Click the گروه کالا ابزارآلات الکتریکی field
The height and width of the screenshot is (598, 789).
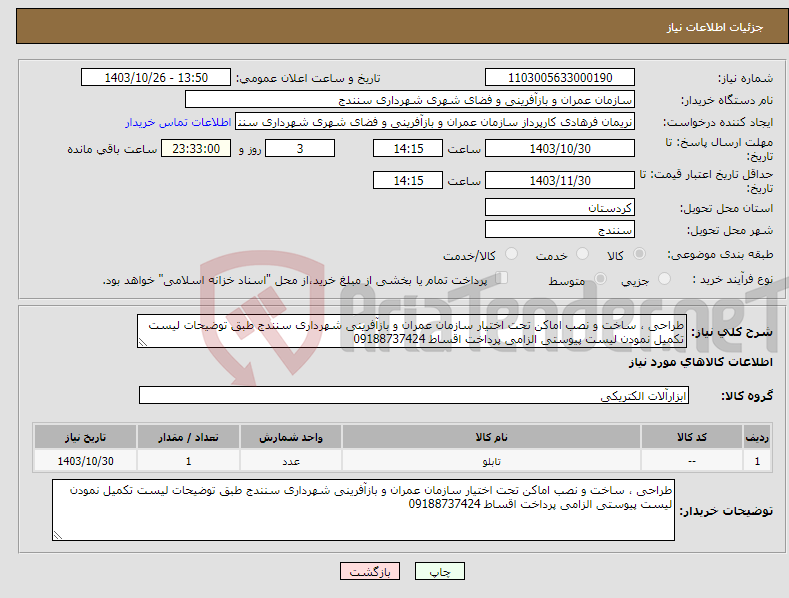414,395
